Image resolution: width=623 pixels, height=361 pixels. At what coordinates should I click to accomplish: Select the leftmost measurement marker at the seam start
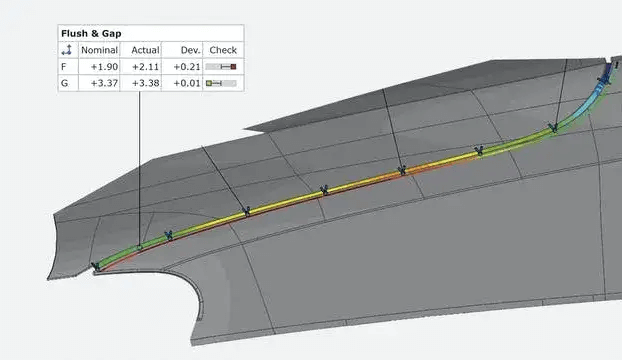(96, 266)
